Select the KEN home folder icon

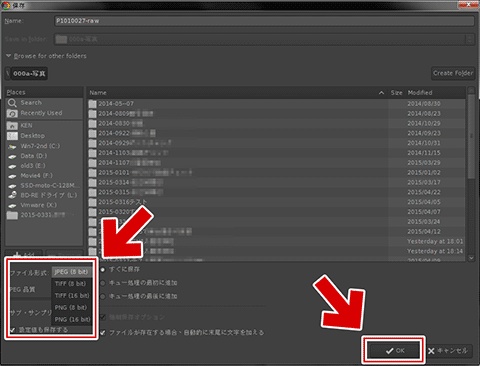click(12, 126)
